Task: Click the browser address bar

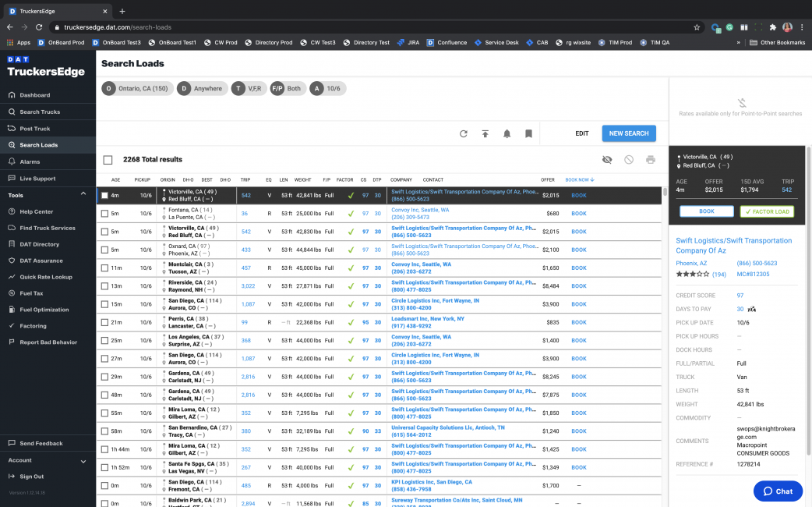Action: (378, 27)
